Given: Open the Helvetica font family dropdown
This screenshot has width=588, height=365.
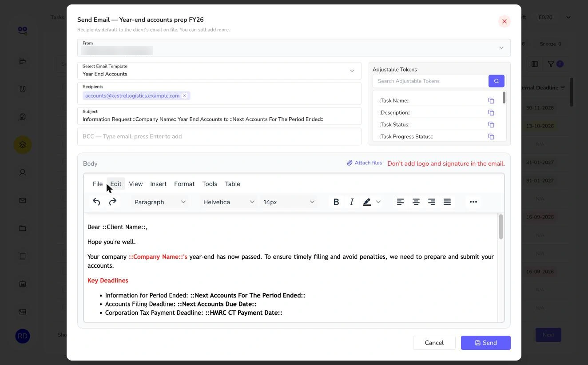Looking at the screenshot, I should [x=229, y=202].
